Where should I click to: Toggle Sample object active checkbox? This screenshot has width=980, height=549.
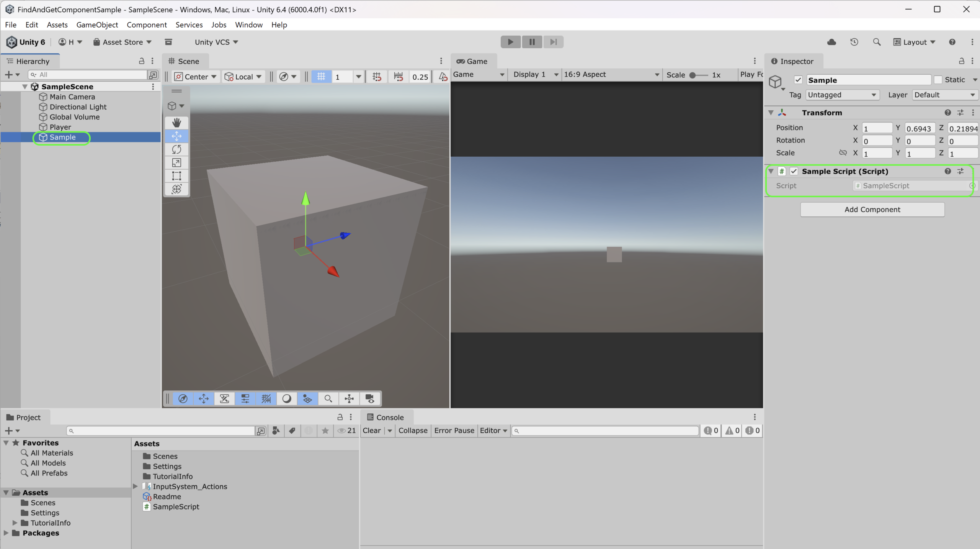798,80
